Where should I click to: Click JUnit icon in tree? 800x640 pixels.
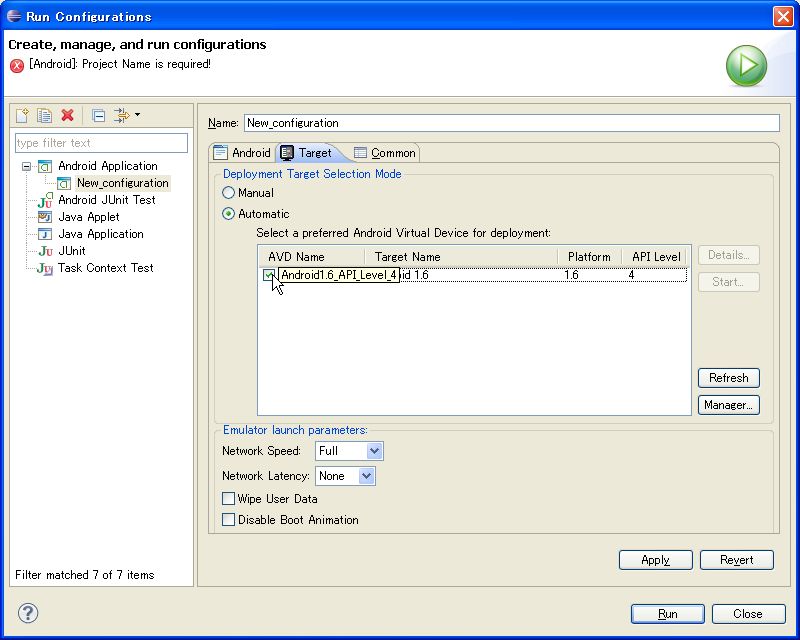(x=45, y=251)
